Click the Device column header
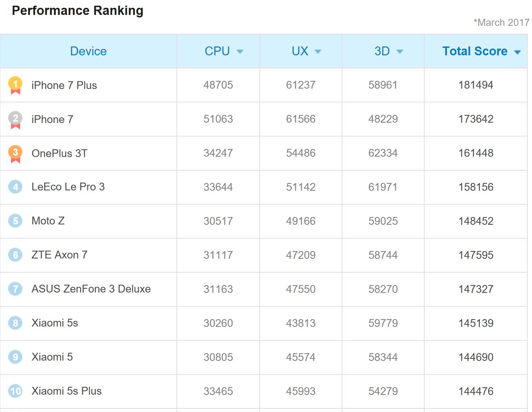The image size is (532, 412). tap(88, 51)
